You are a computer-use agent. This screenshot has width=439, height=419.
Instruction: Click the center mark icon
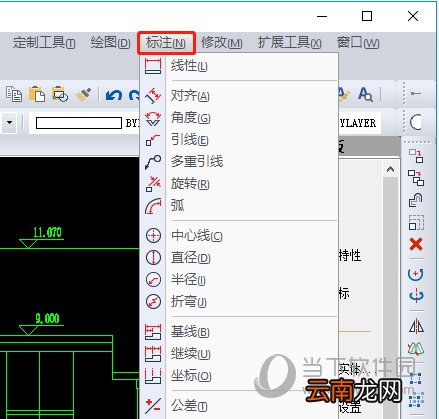pyautogui.click(x=153, y=235)
